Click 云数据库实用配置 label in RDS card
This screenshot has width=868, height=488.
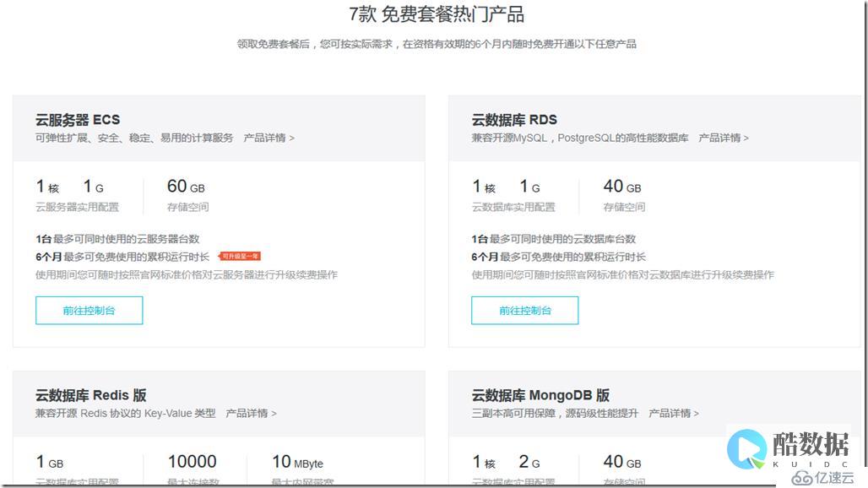(x=513, y=207)
